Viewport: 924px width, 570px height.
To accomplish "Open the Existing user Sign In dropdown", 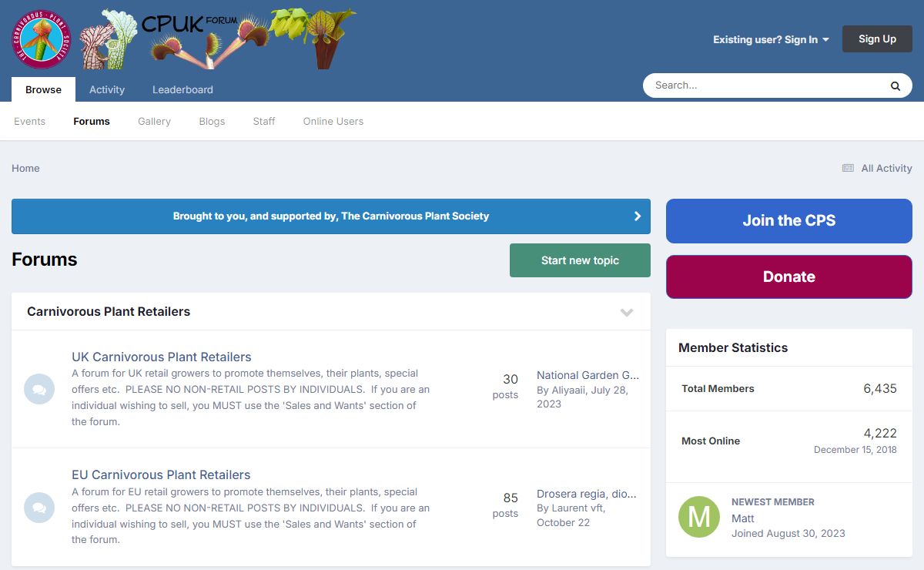I will pos(771,39).
